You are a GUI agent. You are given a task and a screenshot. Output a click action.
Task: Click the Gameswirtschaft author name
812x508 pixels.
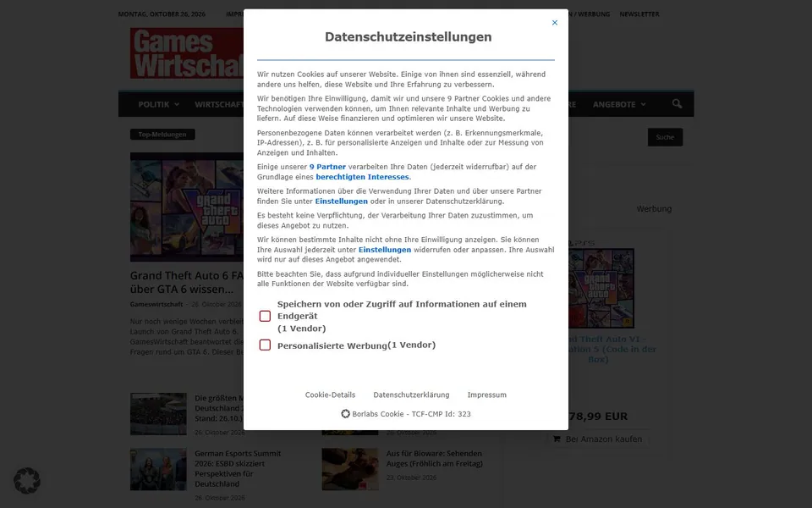(156, 304)
